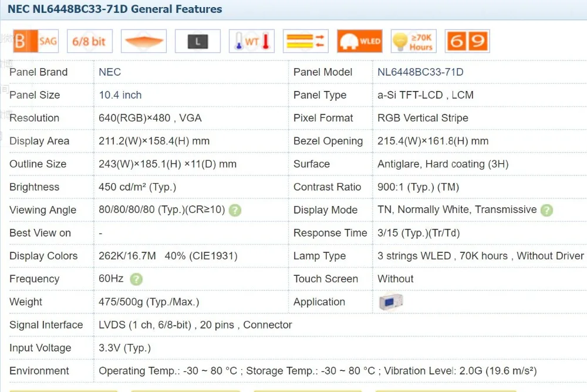The height and width of the screenshot is (392, 587).
Task: Click the help icon beside Viewing Angle value
Action: (235, 211)
